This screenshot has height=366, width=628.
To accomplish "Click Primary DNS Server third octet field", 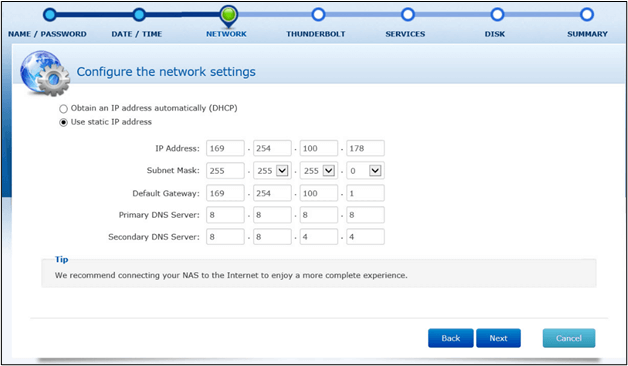I will click(x=318, y=215).
